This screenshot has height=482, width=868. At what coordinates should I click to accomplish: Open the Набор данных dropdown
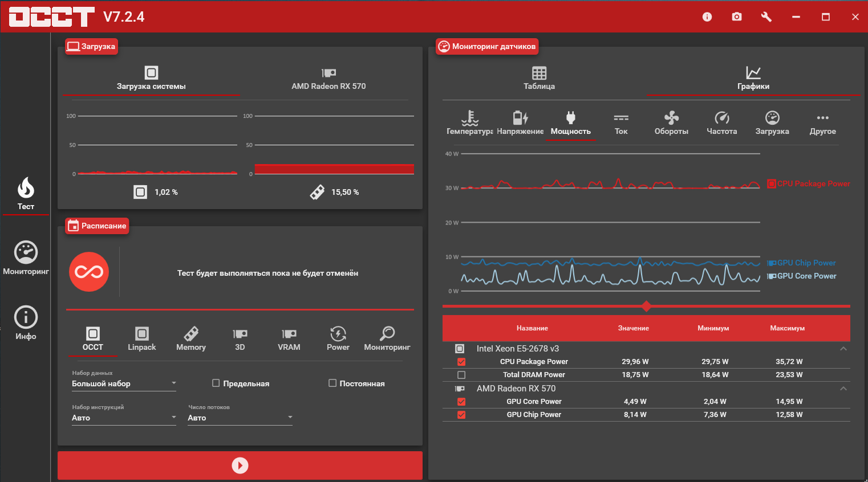point(124,383)
